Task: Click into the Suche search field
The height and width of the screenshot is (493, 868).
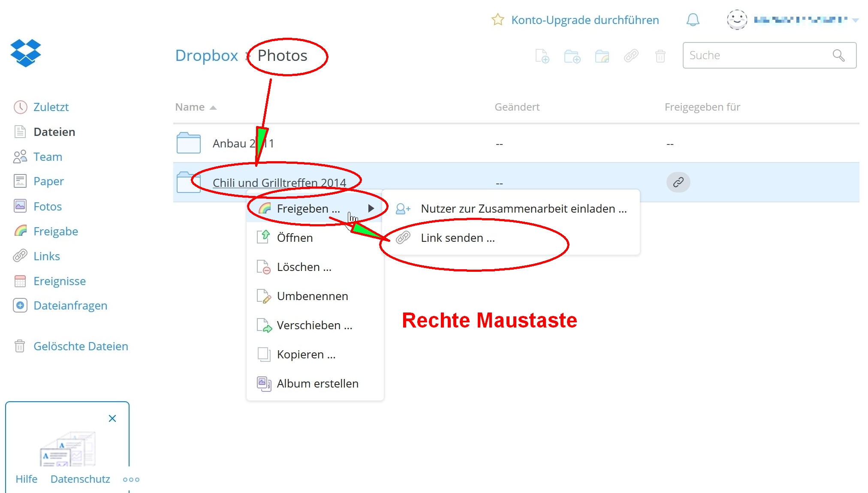Action: tap(755, 55)
